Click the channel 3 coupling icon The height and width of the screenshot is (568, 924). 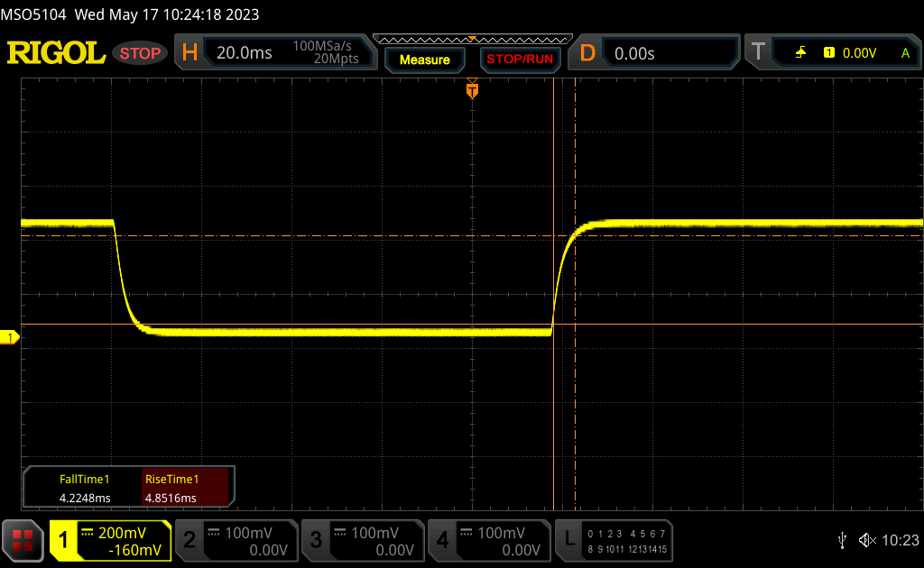pos(340,533)
